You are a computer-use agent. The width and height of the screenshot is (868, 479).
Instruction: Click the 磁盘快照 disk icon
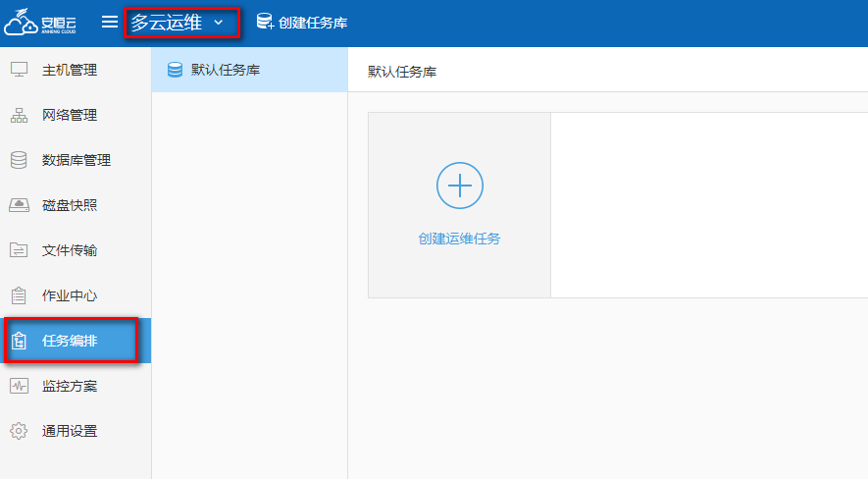click(x=19, y=205)
